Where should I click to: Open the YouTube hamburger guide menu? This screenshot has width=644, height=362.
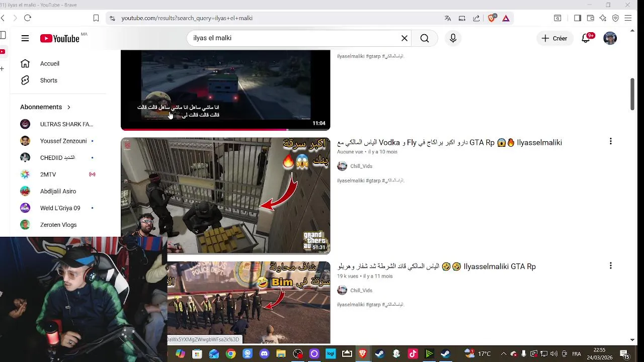click(25, 38)
